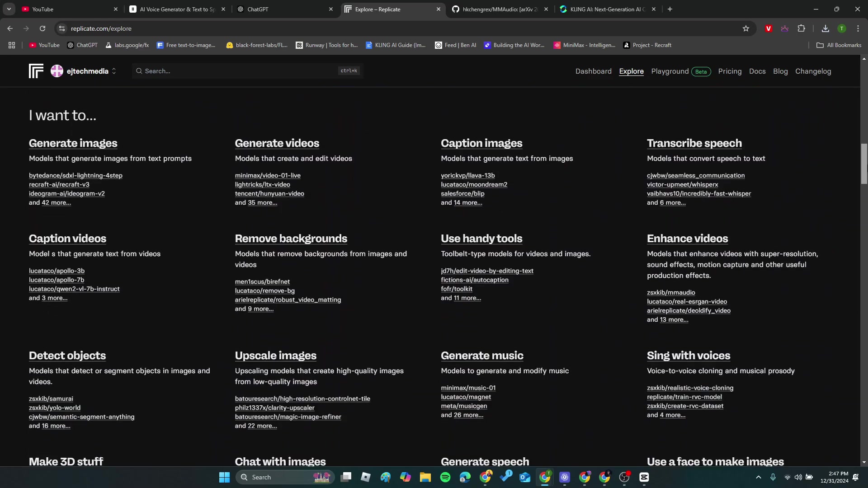868x488 pixels.
Task: Open victor-upmeet/whisperx model link
Action: (x=682, y=184)
